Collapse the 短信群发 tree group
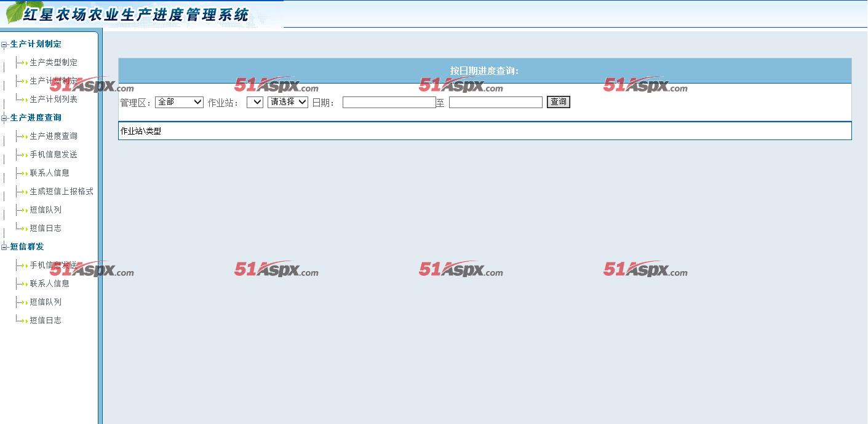The image size is (868, 424). [4, 247]
